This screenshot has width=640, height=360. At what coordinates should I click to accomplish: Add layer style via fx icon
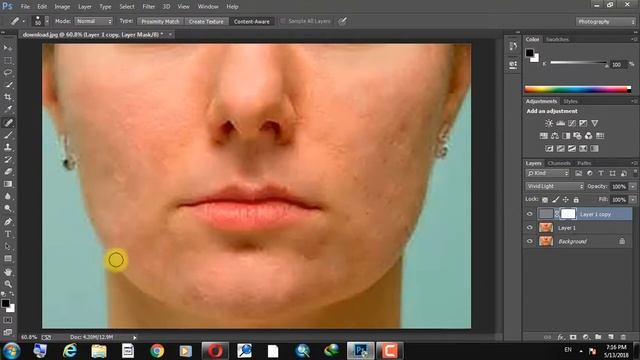click(x=561, y=337)
